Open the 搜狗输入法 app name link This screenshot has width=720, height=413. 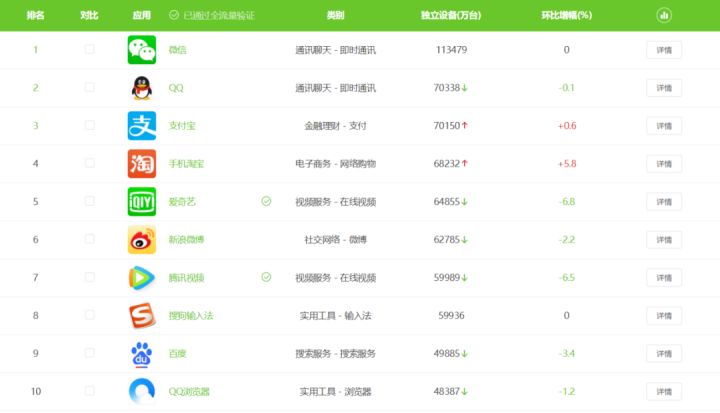coord(191,315)
